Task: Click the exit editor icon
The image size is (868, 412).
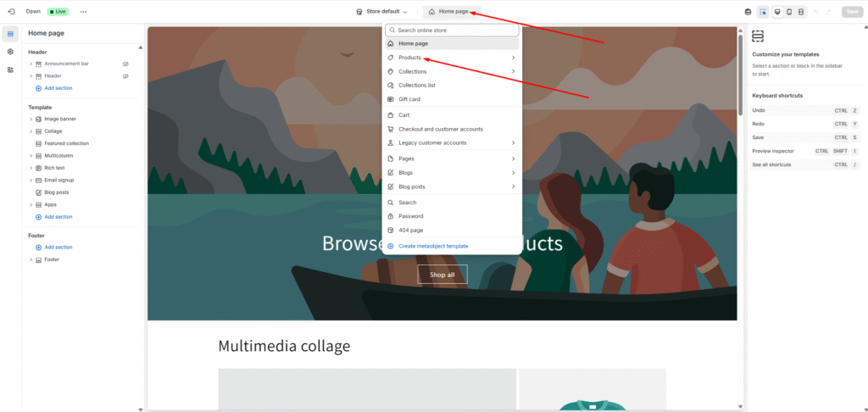Action: pos(11,12)
